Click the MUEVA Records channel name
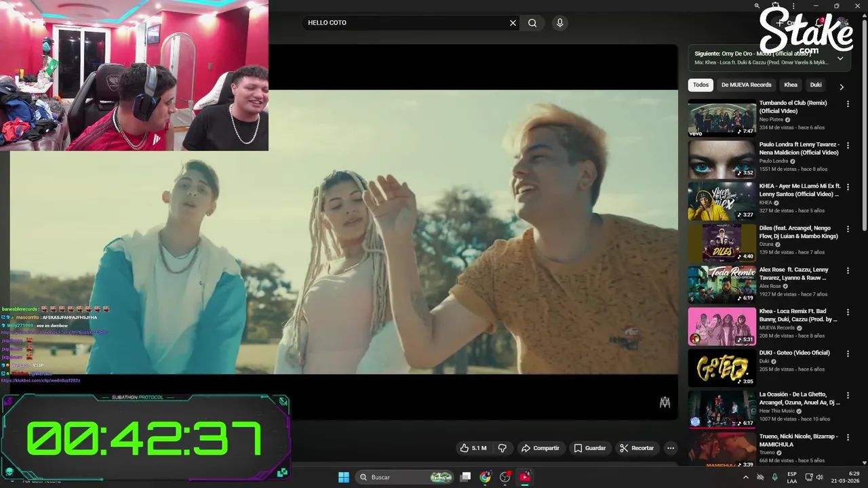Screen dimensions: 868x488 [x=777, y=327]
